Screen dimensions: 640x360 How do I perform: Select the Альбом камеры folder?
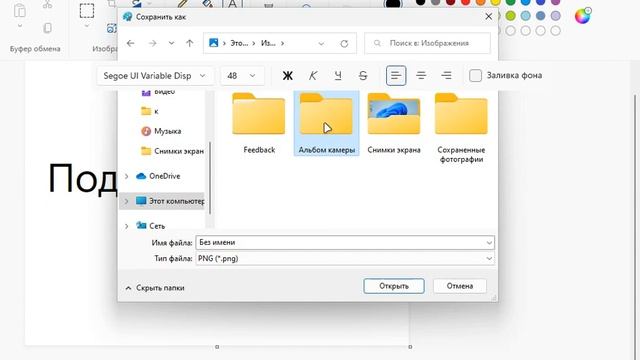point(327,123)
